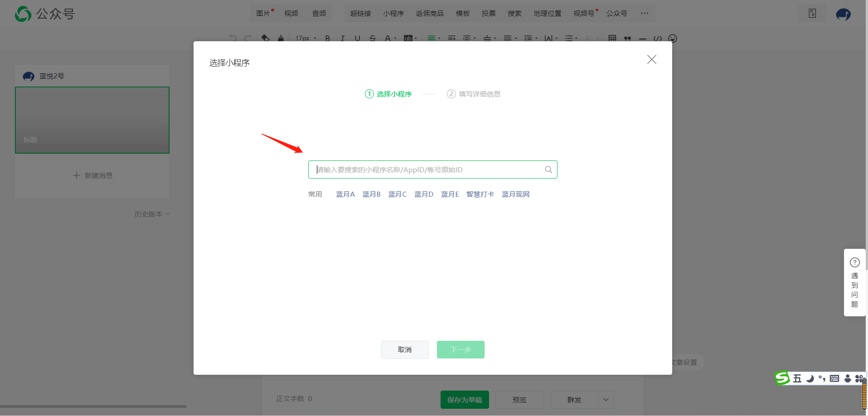Click the insert table icon
868x416 pixels.
point(612,39)
